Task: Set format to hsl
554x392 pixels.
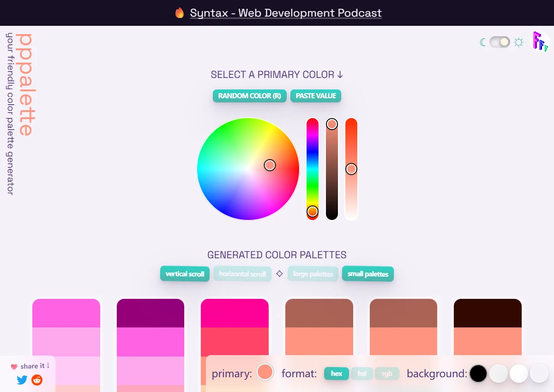Action: [x=362, y=374]
